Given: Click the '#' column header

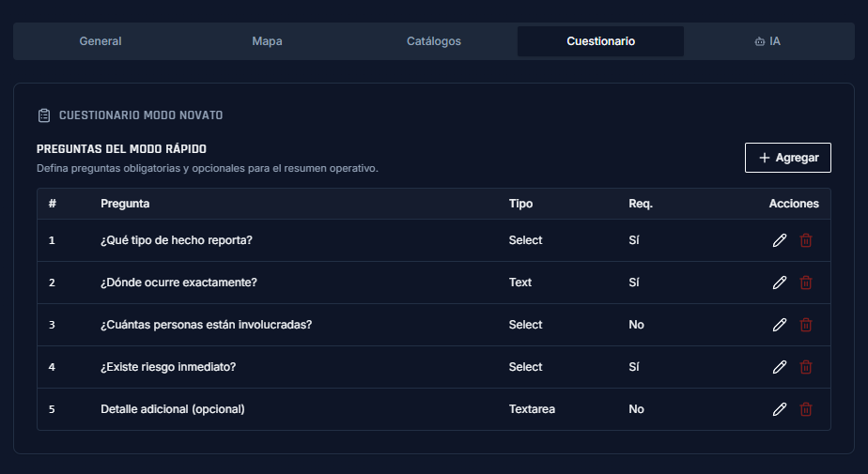Looking at the screenshot, I should 52,204.
